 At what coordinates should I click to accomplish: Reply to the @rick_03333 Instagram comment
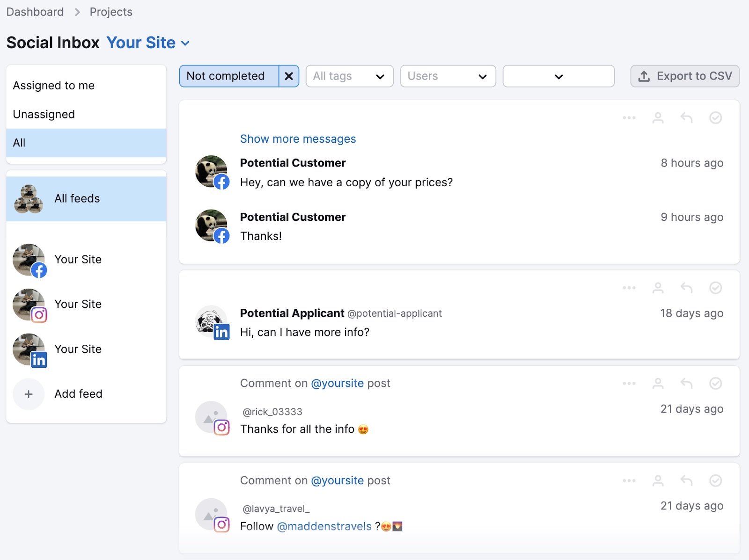(686, 383)
